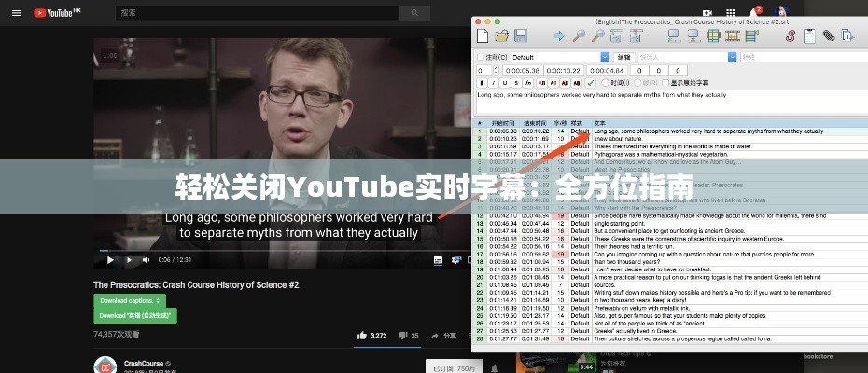Toggle the comment checkbox labeled 注释

click(480, 57)
